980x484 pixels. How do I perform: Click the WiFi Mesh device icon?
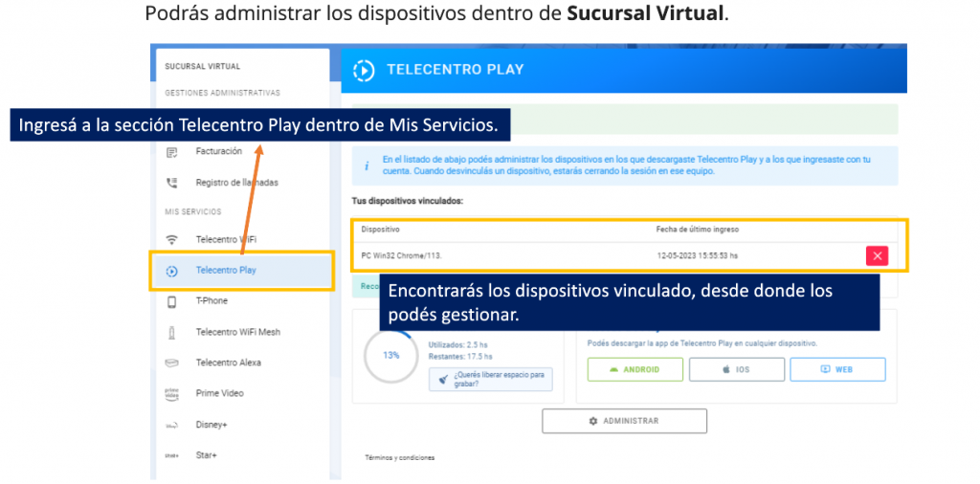click(171, 332)
